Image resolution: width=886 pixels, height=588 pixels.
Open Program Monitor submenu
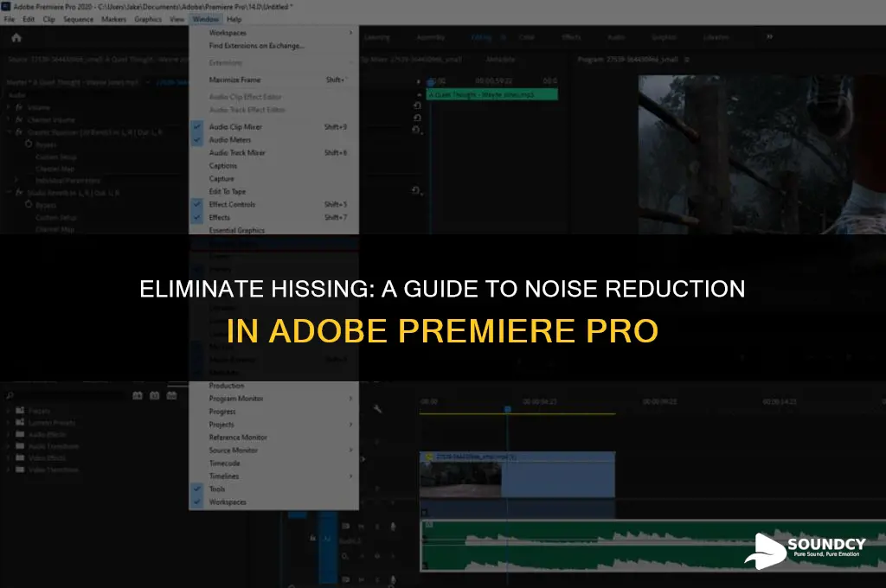click(274, 399)
